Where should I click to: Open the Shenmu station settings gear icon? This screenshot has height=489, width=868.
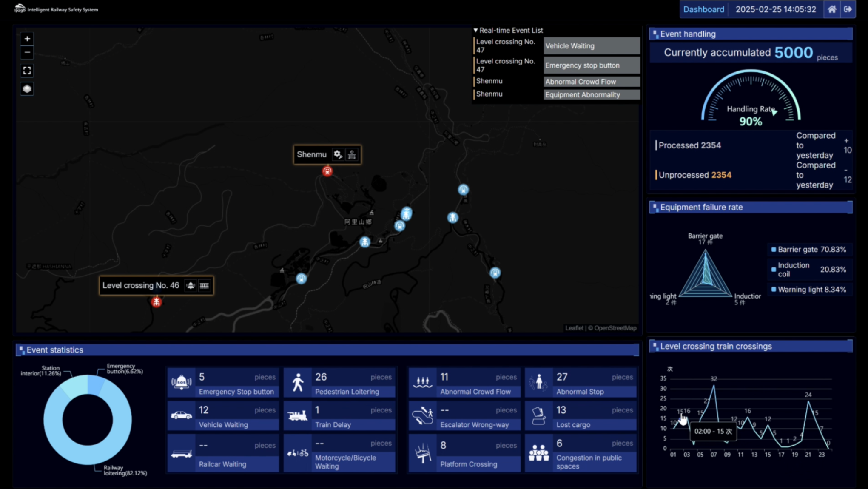(x=338, y=154)
